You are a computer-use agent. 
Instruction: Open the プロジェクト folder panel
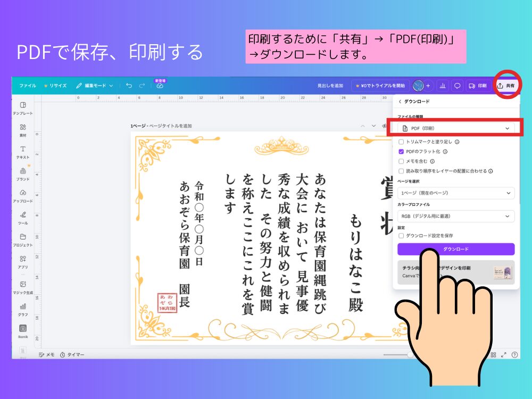[23, 240]
